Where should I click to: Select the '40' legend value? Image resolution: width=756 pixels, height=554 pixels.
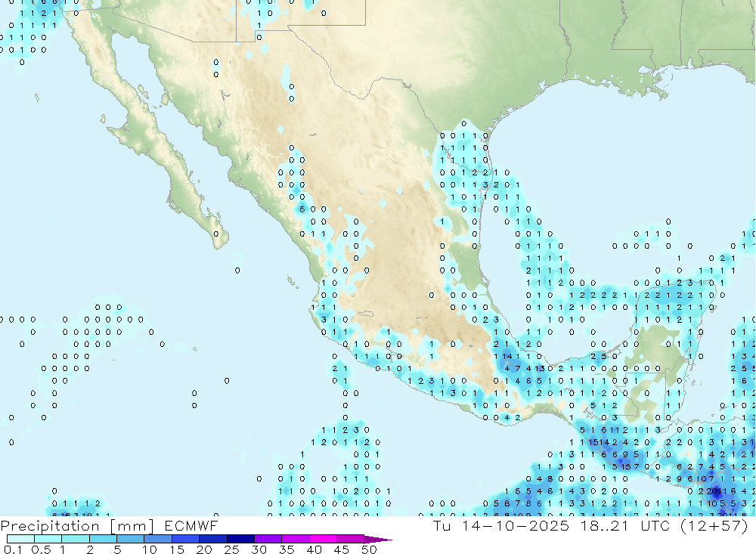314,549
